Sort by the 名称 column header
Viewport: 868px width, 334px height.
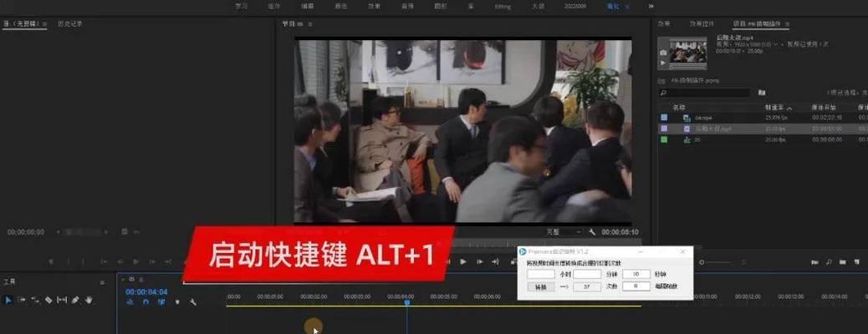(x=678, y=107)
